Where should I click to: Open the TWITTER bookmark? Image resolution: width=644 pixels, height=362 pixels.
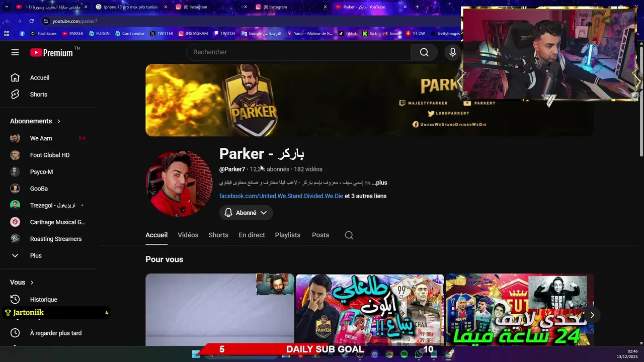pos(162,34)
